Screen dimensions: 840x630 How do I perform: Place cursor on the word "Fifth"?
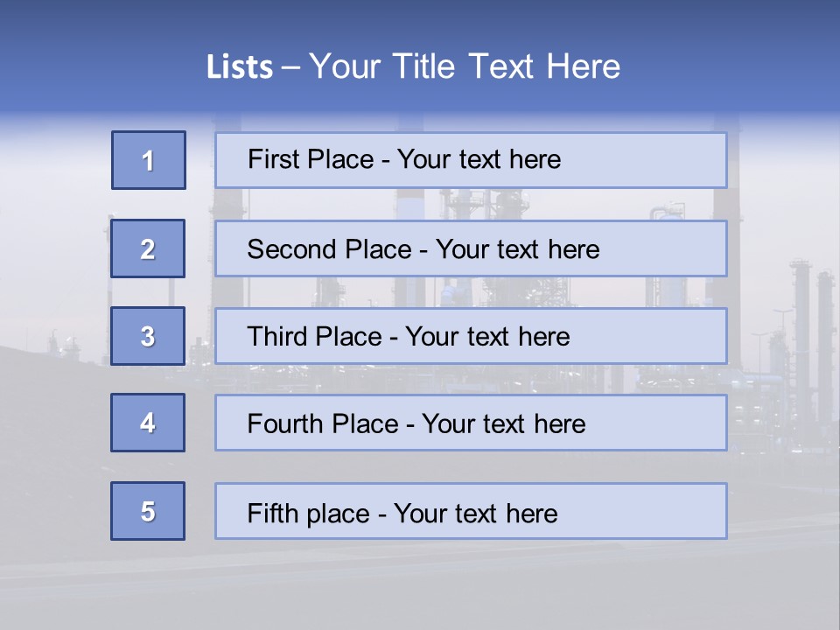click(269, 513)
